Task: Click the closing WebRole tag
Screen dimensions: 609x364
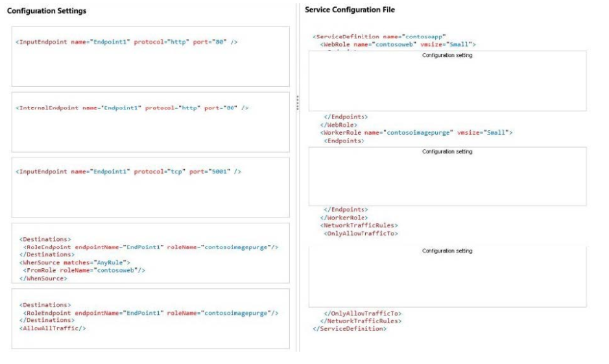Action: 339,125
